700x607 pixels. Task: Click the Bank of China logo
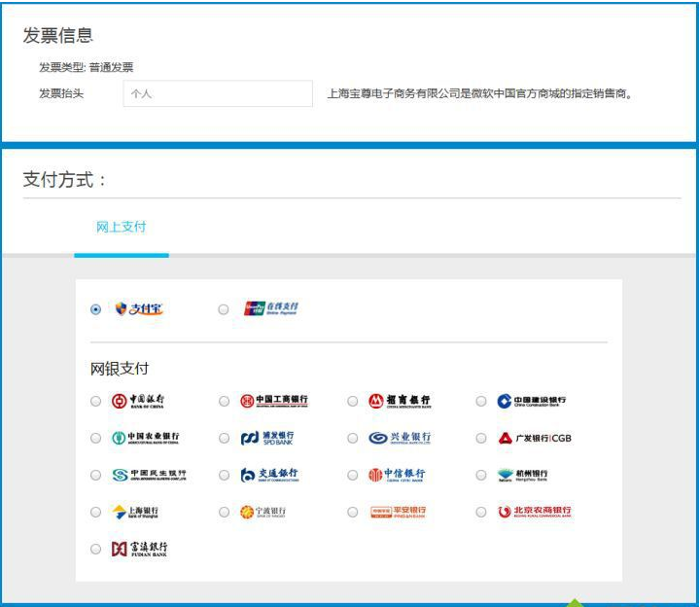click(x=137, y=402)
